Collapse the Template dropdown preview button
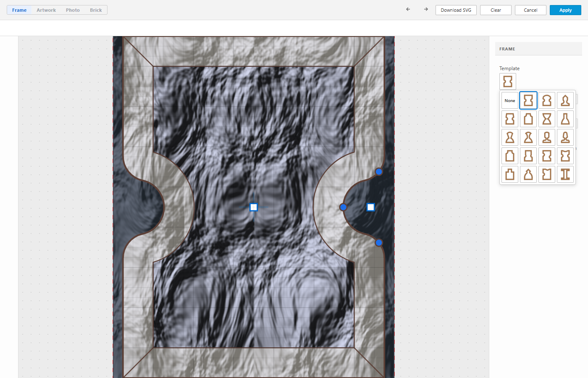 508,81
